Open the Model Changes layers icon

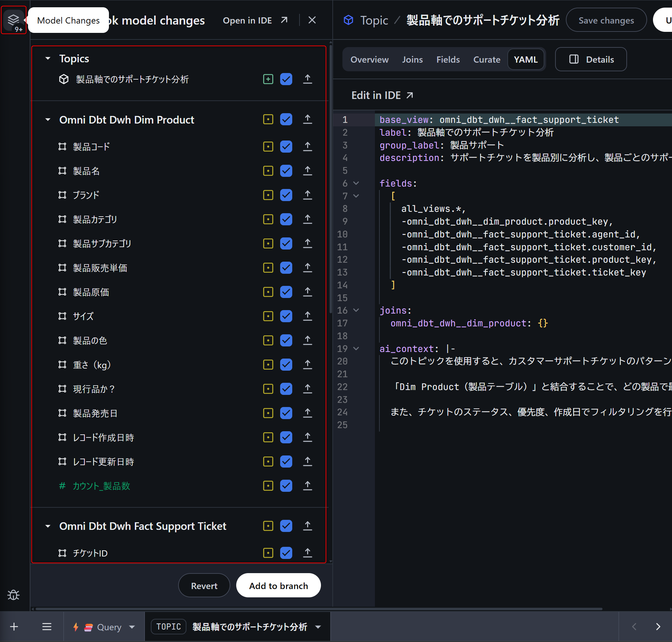13,19
